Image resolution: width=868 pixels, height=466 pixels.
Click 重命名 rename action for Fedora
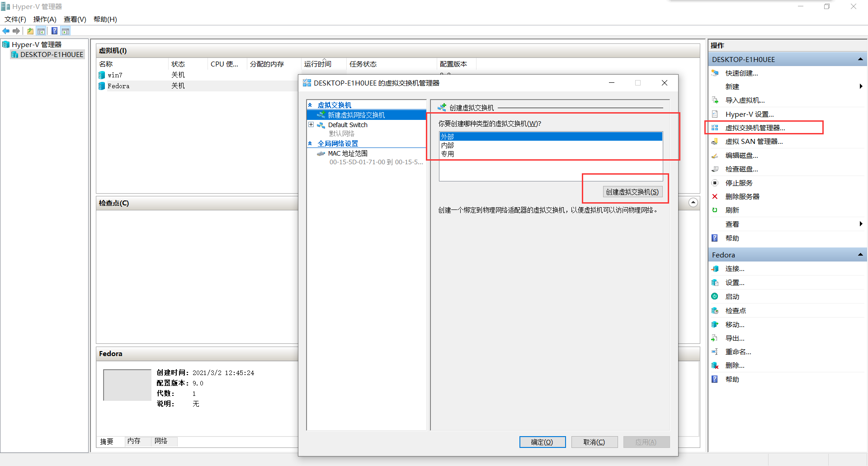pos(738,352)
